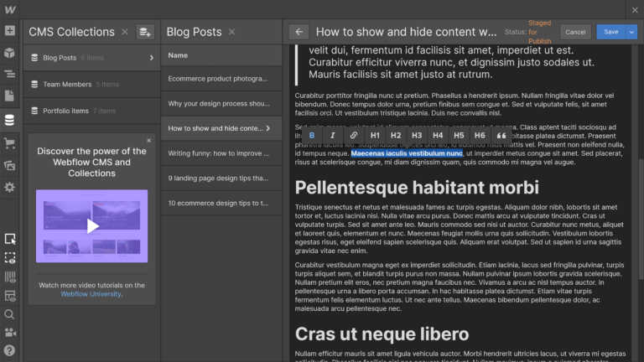
Task: Open the Pages panel icon
Action: pos(10,96)
